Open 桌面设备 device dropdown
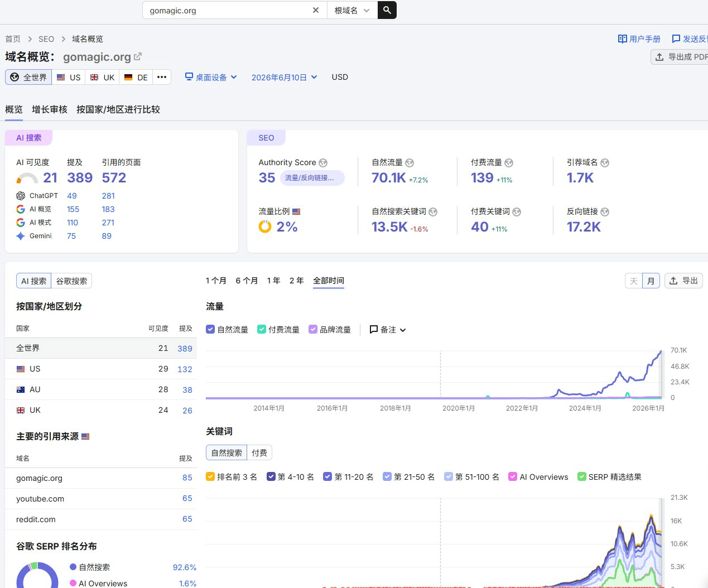 (211, 77)
